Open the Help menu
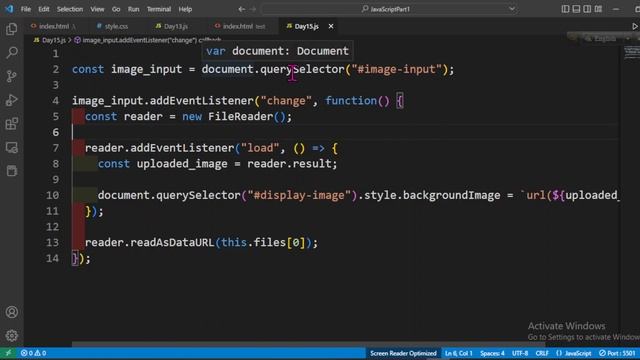 pos(185,9)
